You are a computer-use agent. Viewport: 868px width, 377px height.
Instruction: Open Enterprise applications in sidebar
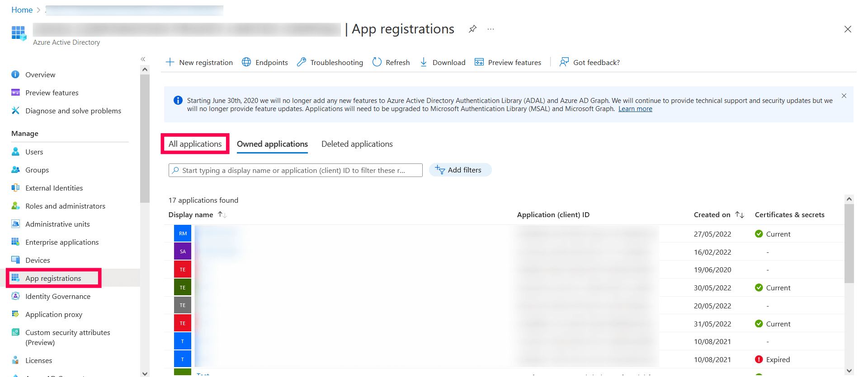(62, 242)
